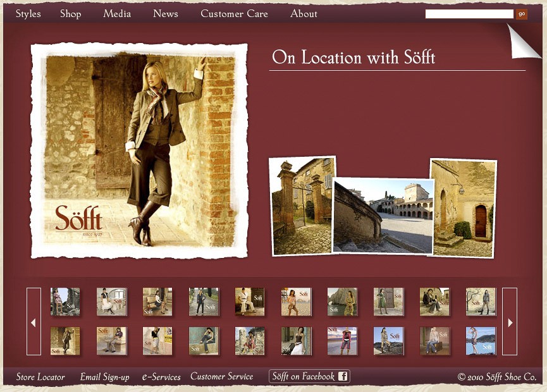This screenshot has height=392, width=547.
Task: Open the stone gate pillars location photo
Action: pyautogui.click(x=302, y=205)
